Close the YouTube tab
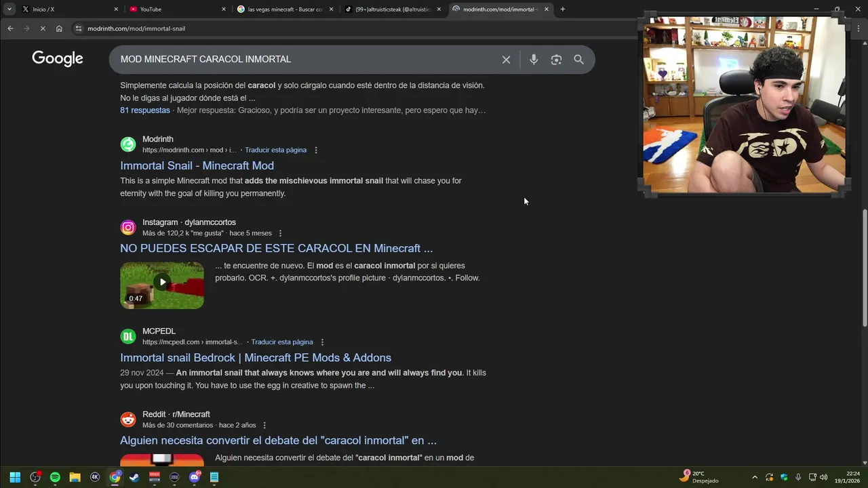 (x=224, y=9)
